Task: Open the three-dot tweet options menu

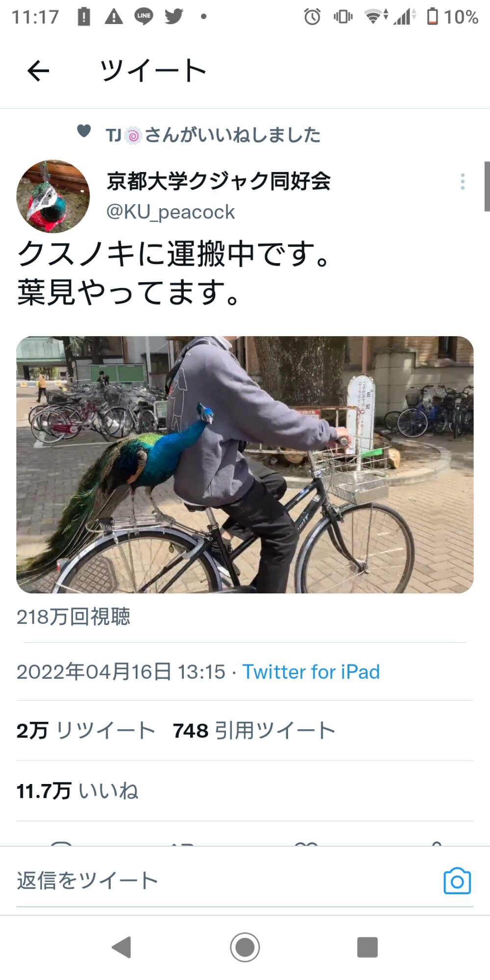Action: [463, 181]
